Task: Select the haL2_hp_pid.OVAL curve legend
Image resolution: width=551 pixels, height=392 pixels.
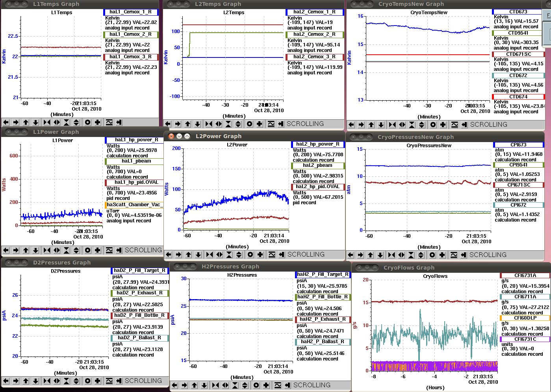Action: point(318,187)
